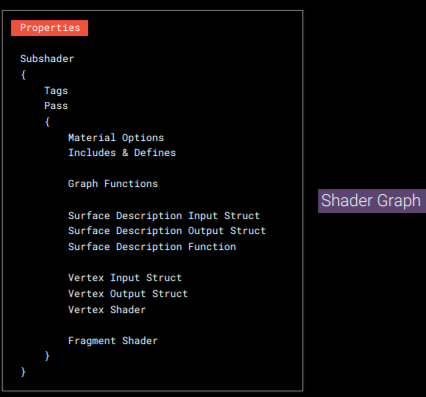426x397 pixels.
Task: Select the Subshader text line
Action: coord(47,59)
